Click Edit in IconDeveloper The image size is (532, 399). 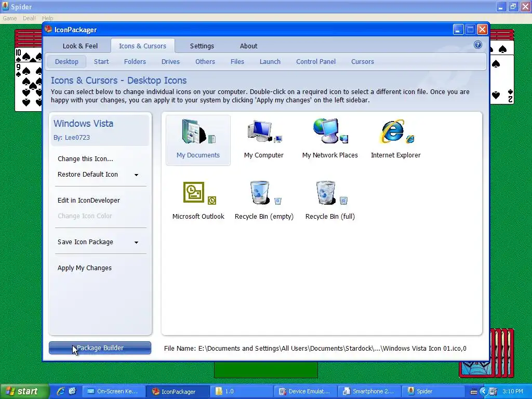tap(88, 200)
